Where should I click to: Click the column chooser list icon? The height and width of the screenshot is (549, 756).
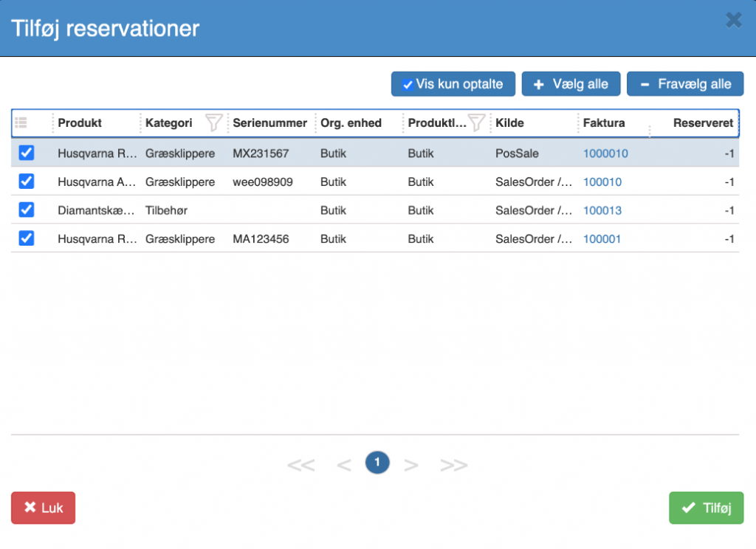[x=21, y=122]
